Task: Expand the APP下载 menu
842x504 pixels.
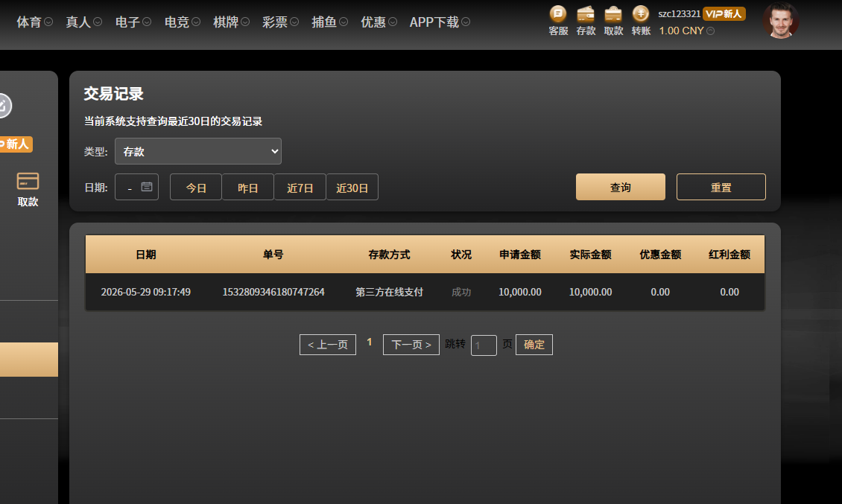Action: [440, 22]
